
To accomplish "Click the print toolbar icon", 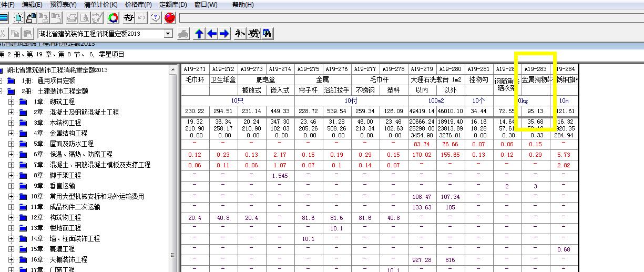I will [x=71, y=17].
